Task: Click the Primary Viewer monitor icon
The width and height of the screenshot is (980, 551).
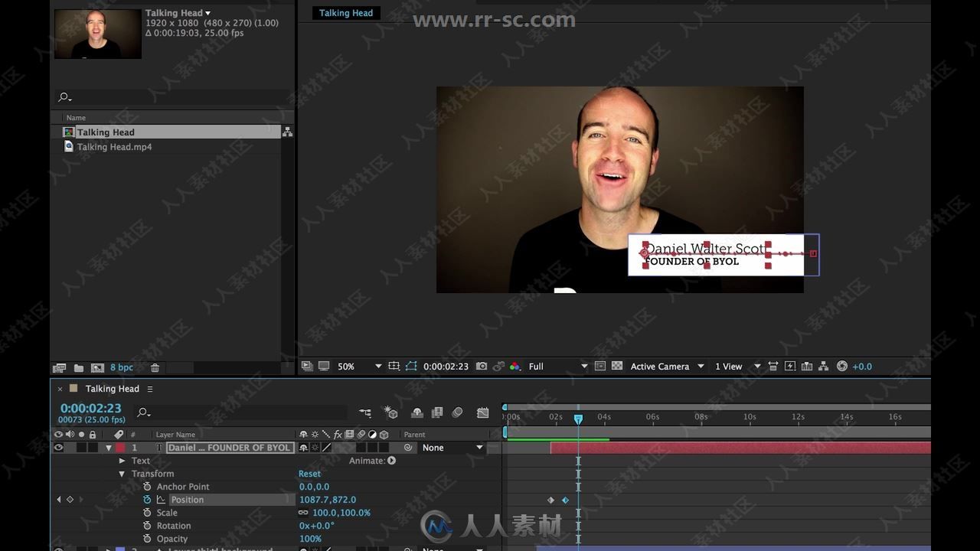Action: point(324,367)
